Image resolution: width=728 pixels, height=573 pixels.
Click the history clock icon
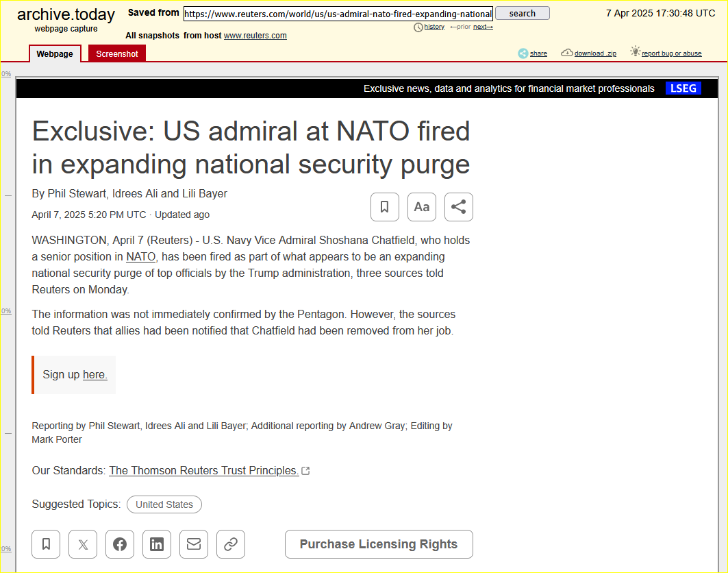coord(418,27)
